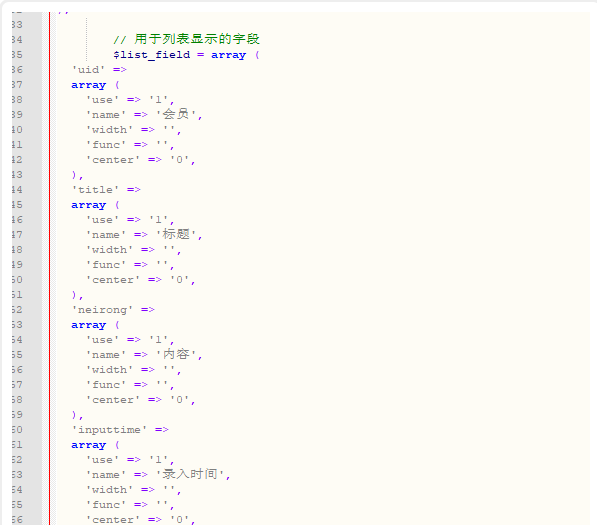Select the '录入时间' name string value

[190, 474]
